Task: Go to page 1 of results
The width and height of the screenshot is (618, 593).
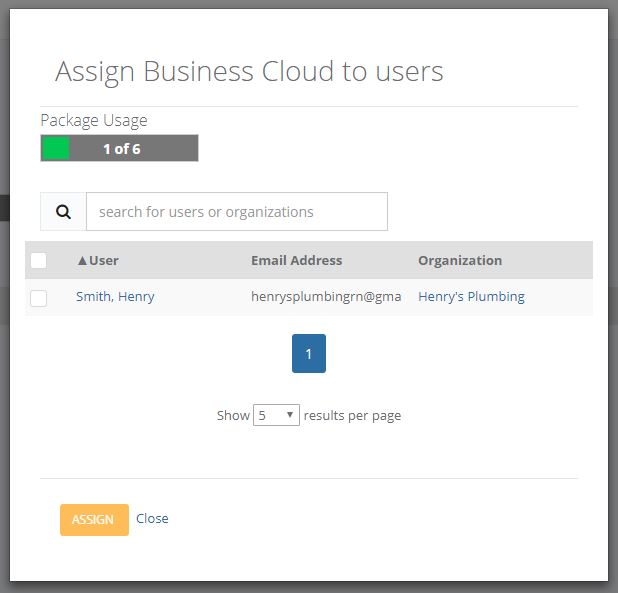Action: 309,354
